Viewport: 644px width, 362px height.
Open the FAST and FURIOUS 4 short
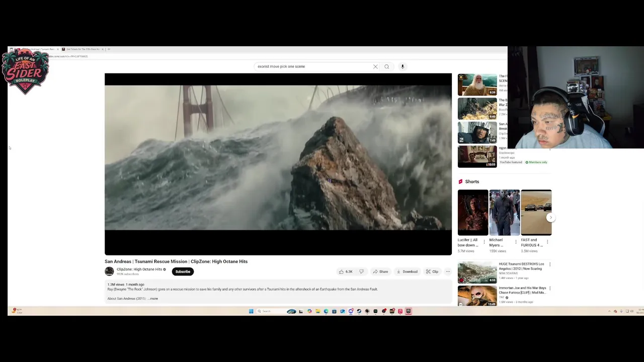coord(536,212)
